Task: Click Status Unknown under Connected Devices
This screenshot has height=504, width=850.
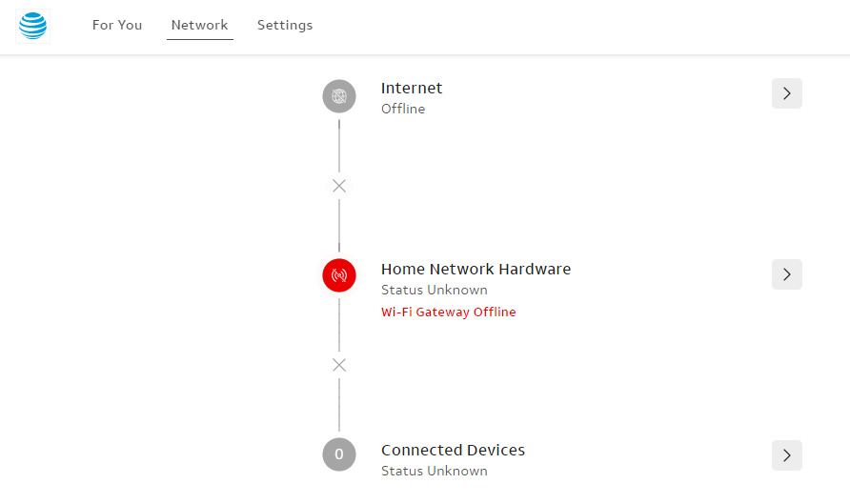Action: (435, 471)
